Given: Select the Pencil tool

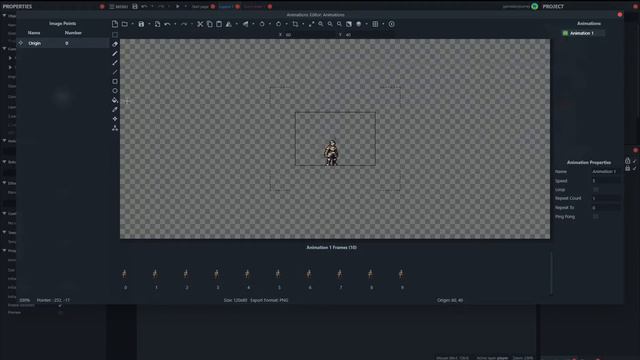Looking at the screenshot, I should tap(115, 53).
